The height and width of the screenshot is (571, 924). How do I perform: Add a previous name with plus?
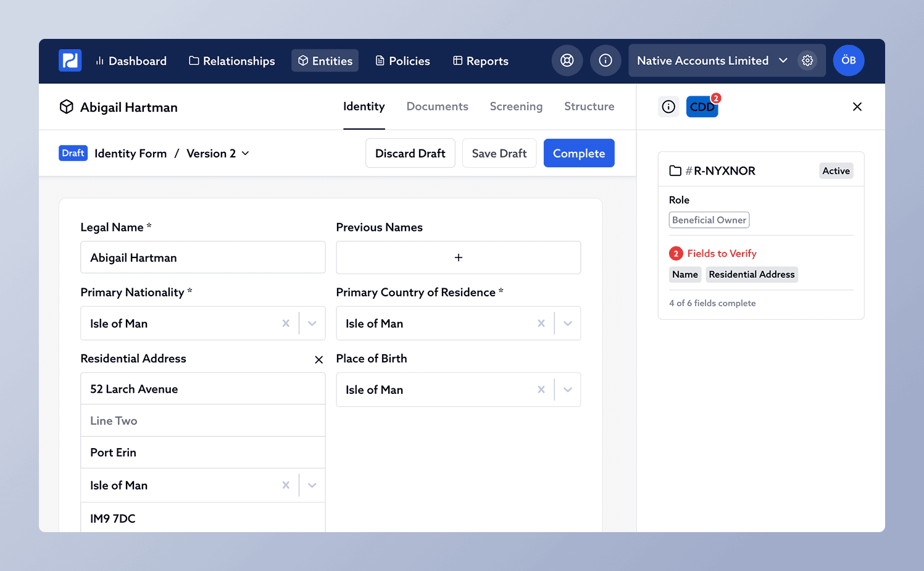click(459, 257)
